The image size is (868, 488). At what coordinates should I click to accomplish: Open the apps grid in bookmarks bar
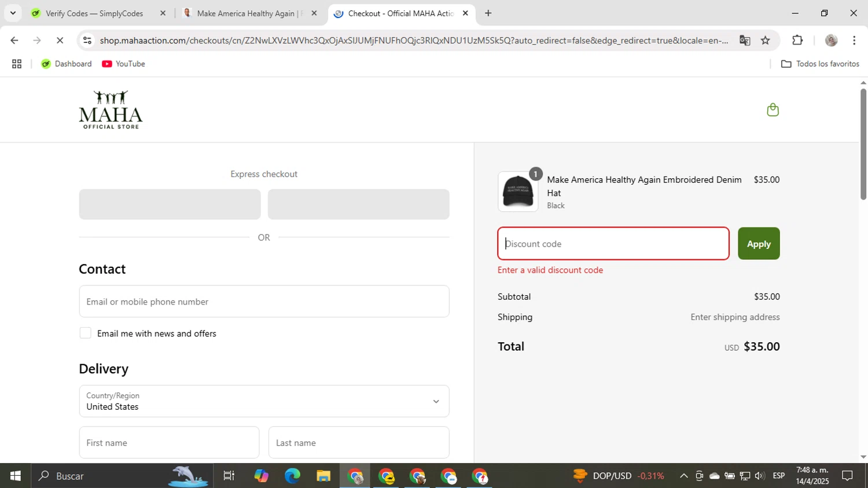click(17, 64)
